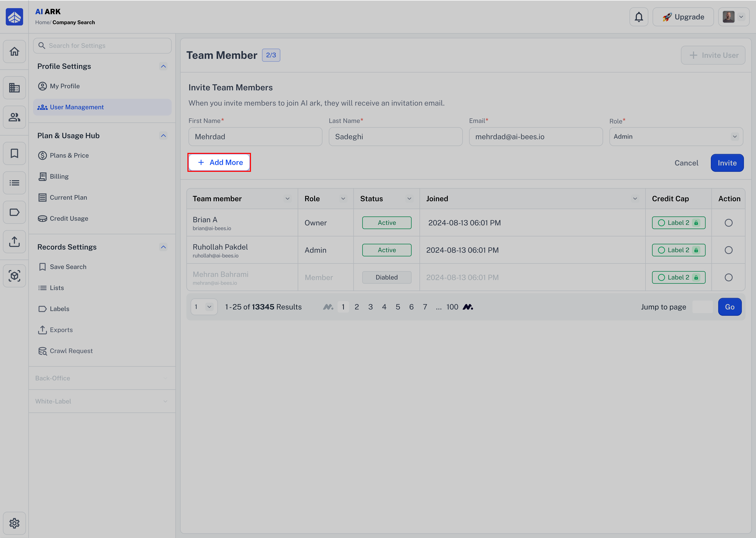The height and width of the screenshot is (538, 756).
Task: Click the 2/3 team member count badge
Action: pyautogui.click(x=271, y=55)
